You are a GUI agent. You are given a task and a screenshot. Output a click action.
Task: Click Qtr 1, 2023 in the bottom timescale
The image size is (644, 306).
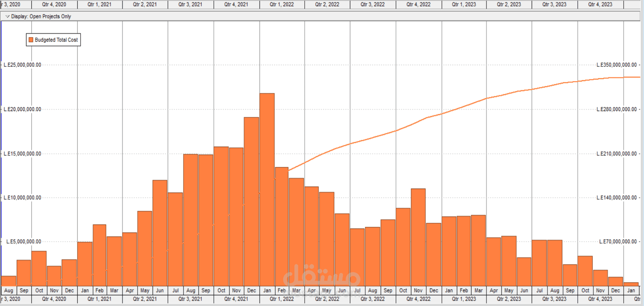coord(464,299)
